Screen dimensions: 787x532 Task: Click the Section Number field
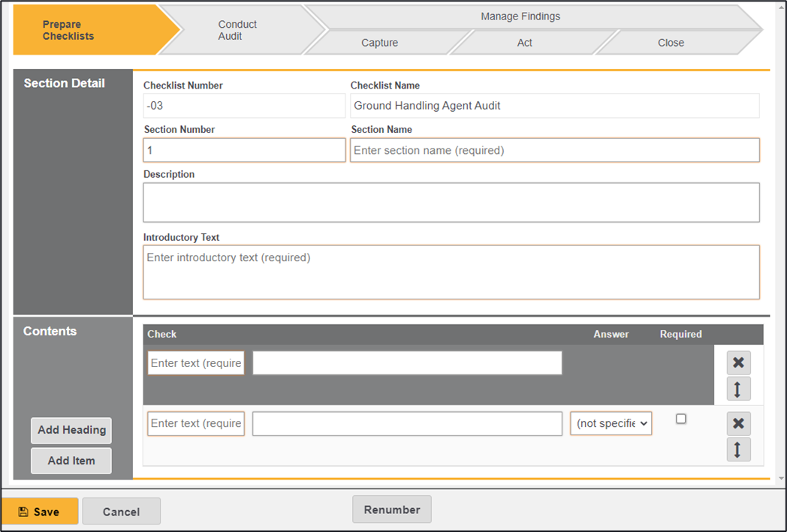point(244,150)
